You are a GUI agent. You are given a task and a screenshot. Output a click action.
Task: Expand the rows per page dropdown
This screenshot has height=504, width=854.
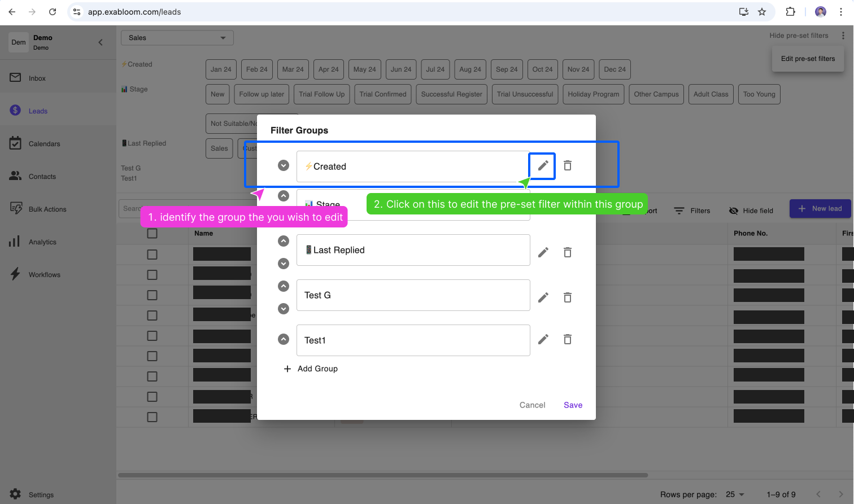point(735,494)
